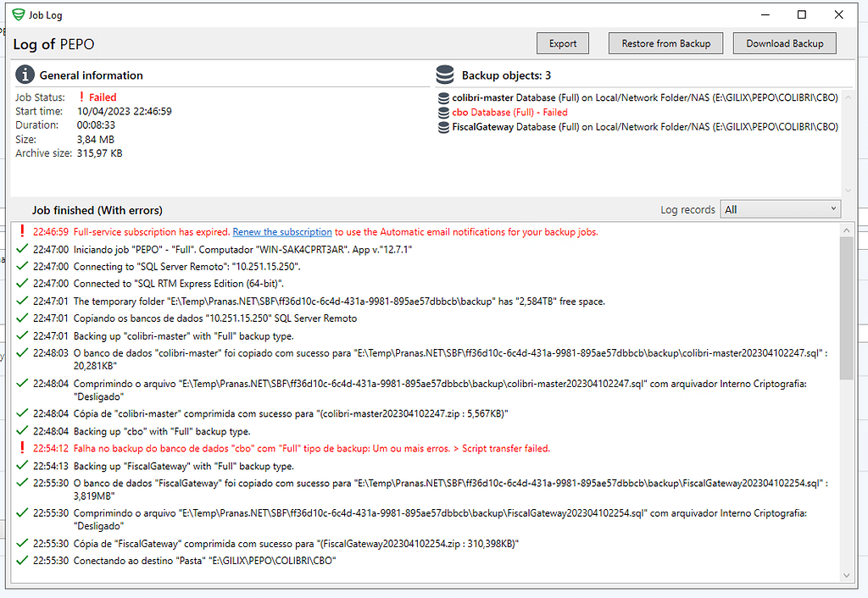This screenshot has width=868, height=598.
Task: Click the exclamation icon beside cbo backup failure
Action: 22,447
